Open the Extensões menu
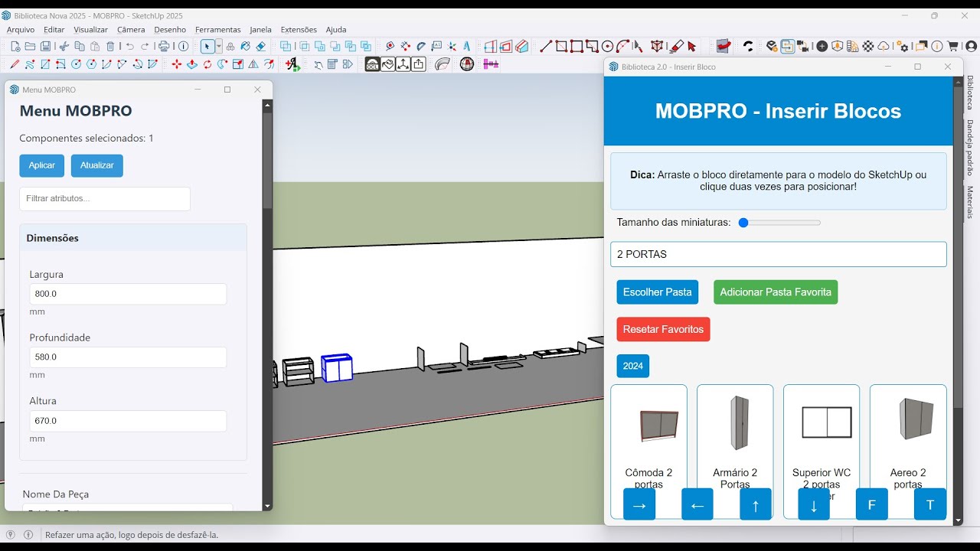This screenshot has height=551, width=980. tap(299, 30)
